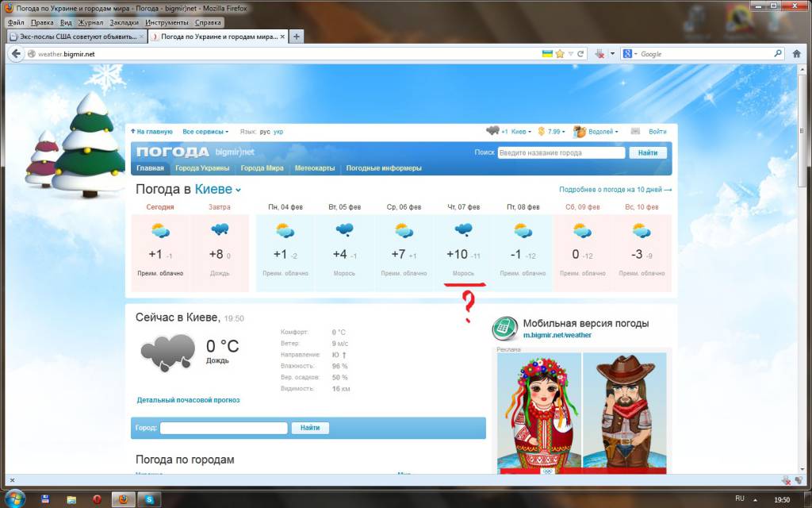Click the Город input field

coord(223,428)
